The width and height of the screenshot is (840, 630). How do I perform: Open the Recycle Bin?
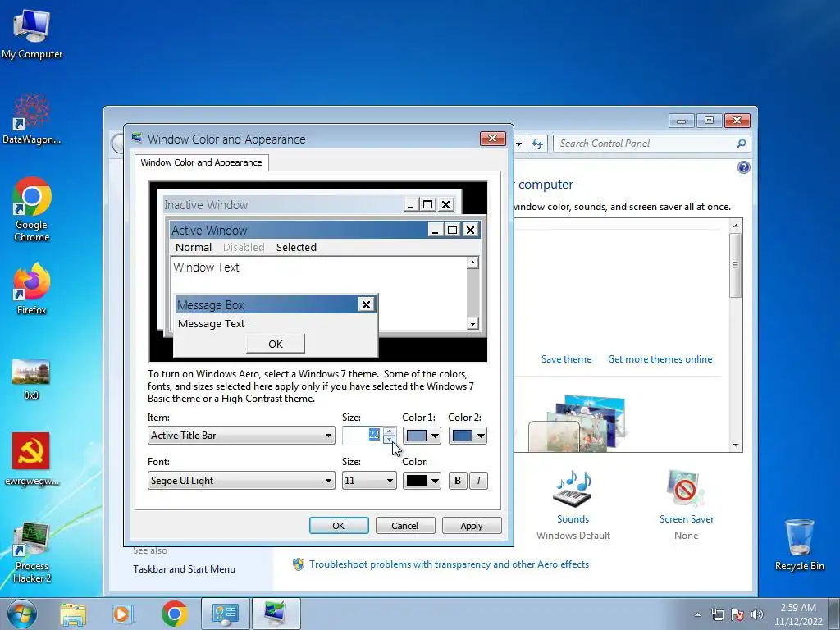point(799,545)
